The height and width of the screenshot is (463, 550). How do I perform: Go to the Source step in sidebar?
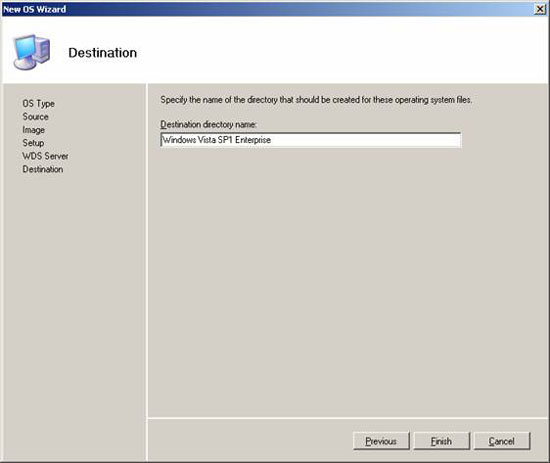(x=35, y=117)
